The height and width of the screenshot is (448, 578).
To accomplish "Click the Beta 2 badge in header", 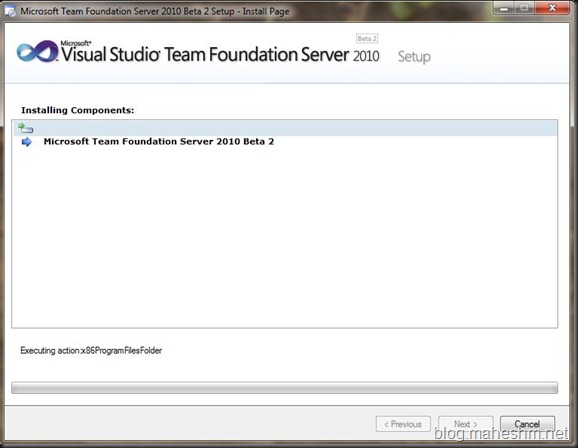I will [367, 38].
